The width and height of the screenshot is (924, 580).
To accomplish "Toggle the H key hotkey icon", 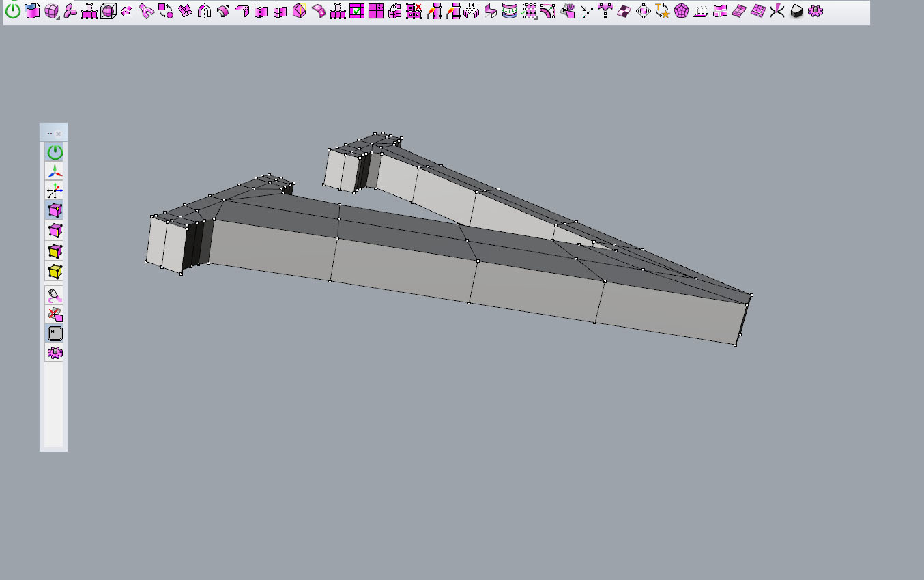I will (55, 334).
